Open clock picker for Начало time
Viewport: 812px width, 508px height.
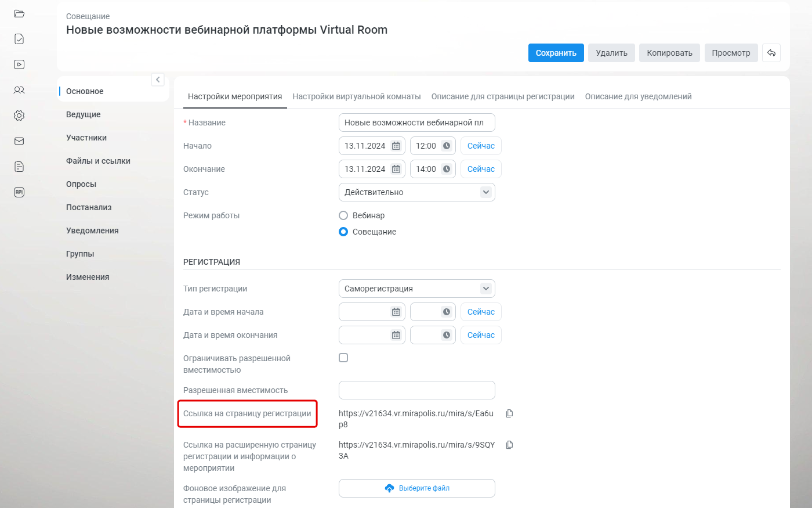pyautogui.click(x=447, y=146)
